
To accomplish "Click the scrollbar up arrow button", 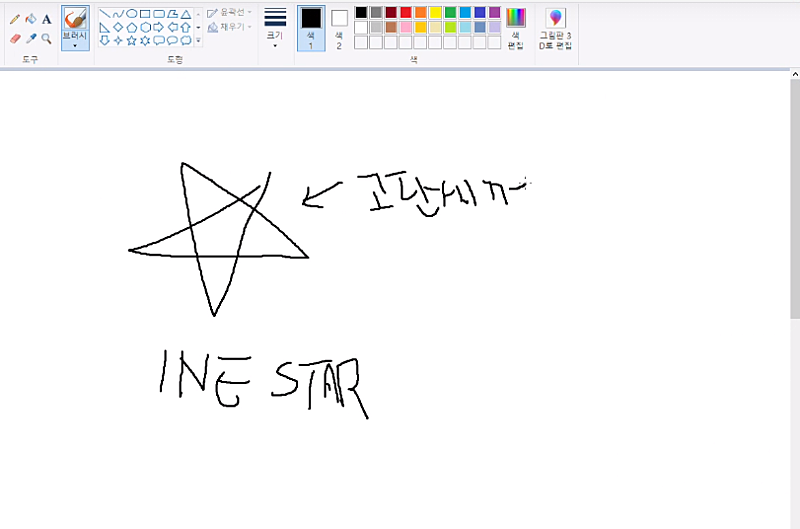I will coord(795,74).
